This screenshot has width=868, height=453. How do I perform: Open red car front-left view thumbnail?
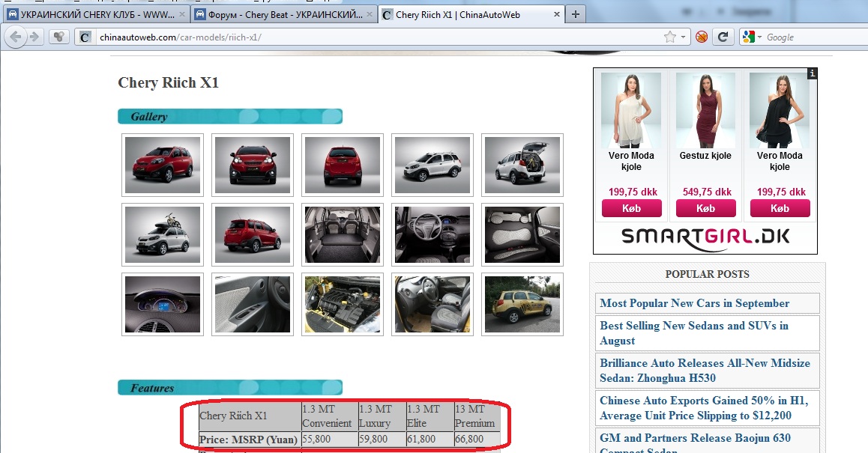tap(163, 165)
